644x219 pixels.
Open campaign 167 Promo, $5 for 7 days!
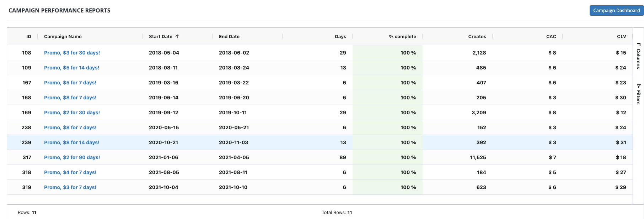point(70,83)
